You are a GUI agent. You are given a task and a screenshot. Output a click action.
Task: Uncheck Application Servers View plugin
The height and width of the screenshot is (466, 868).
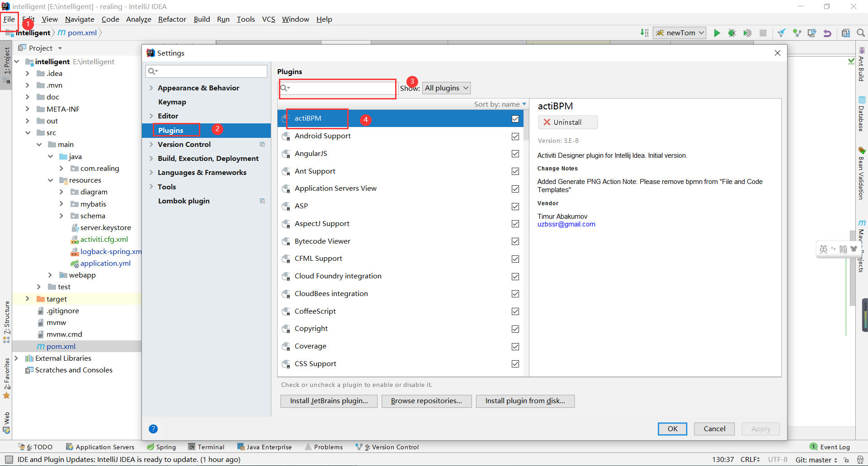(515, 189)
